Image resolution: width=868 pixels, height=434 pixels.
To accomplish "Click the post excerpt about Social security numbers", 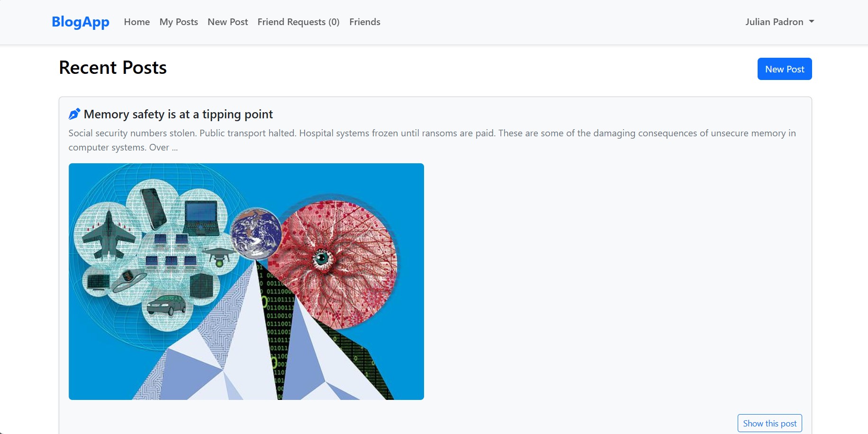I will click(x=432, y=140).
